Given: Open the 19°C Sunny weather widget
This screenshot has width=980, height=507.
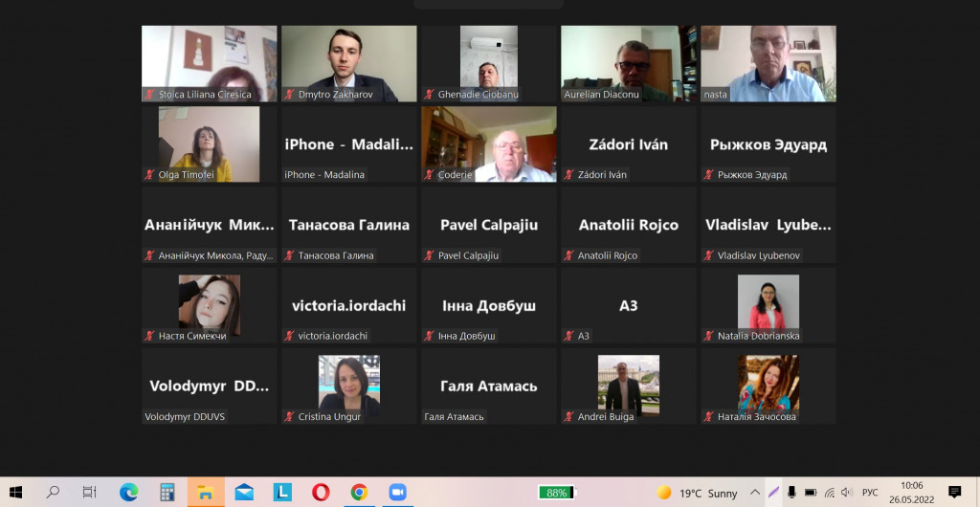Looking at the screenshot, I should click(698, 493).
